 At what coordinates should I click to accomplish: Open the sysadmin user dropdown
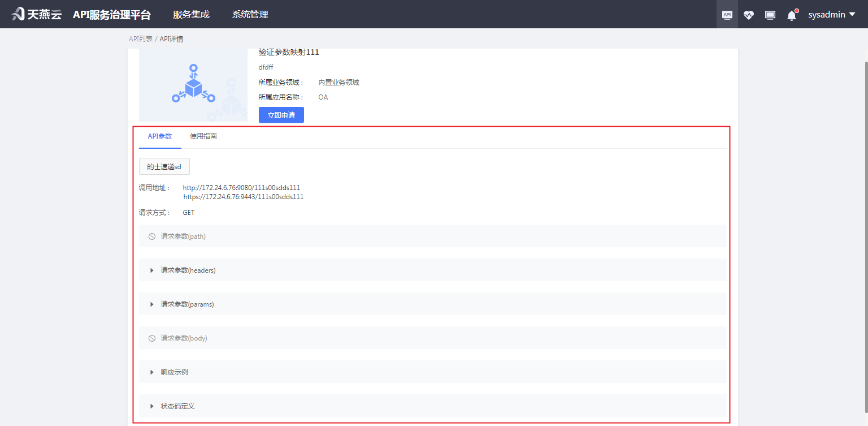[x=831, y=15]
